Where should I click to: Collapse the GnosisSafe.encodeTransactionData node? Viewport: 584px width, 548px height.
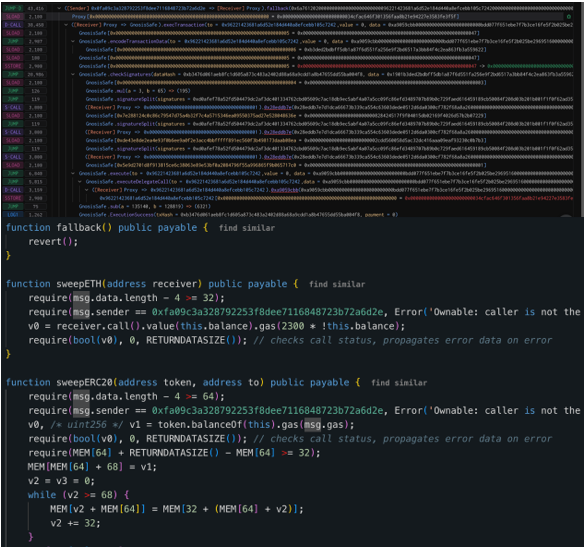click(x=73, y=41)
